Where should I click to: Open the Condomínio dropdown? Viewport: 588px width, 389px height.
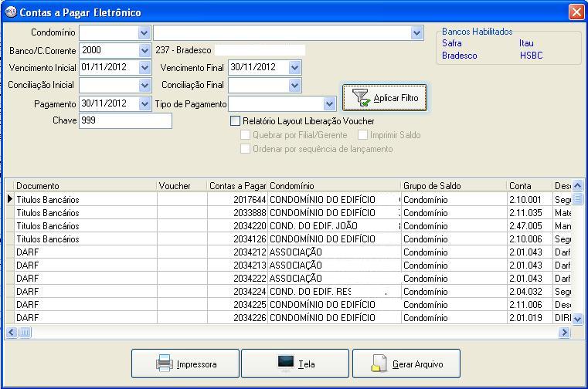(144, 32)
